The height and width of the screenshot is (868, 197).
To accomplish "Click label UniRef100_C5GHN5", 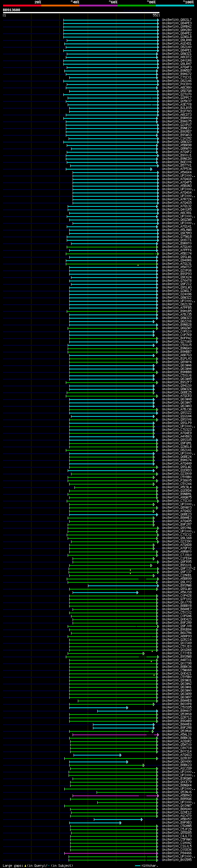I will (x=177, y=826).
